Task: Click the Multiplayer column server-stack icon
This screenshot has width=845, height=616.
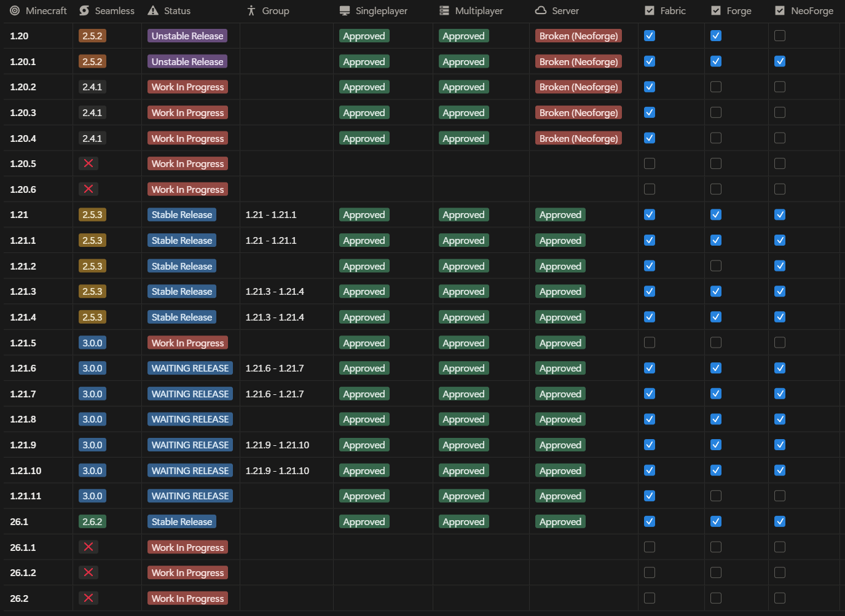Action: tap(444, 10)
